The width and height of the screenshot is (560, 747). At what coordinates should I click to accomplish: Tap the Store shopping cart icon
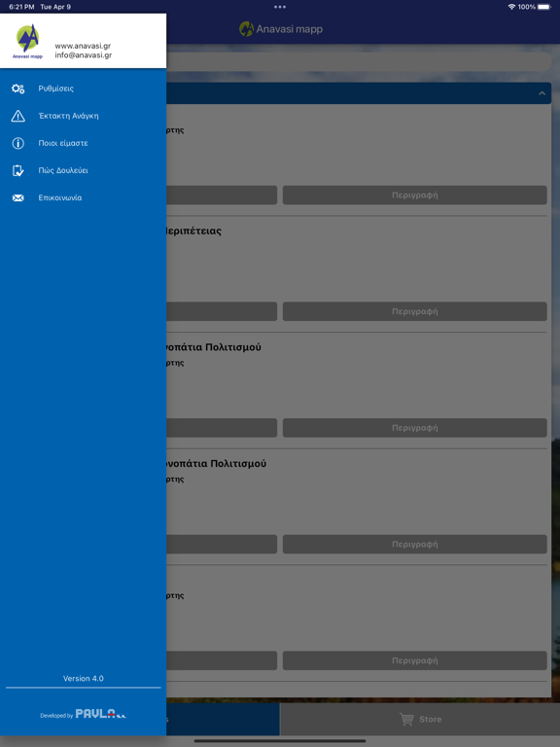406,719
